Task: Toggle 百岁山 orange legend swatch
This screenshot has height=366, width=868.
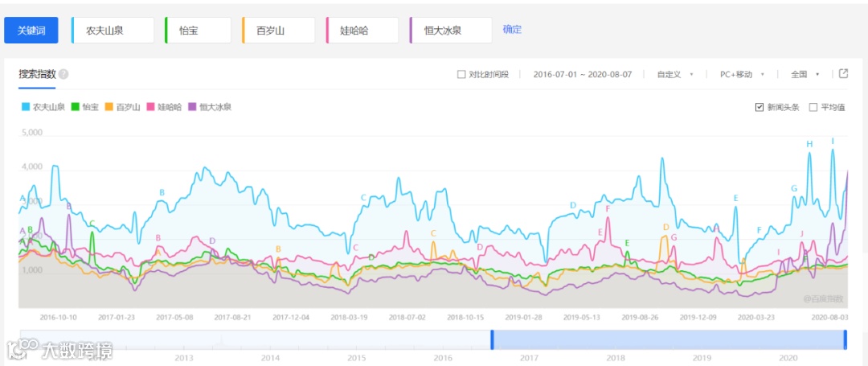Action: click(109, 106)
